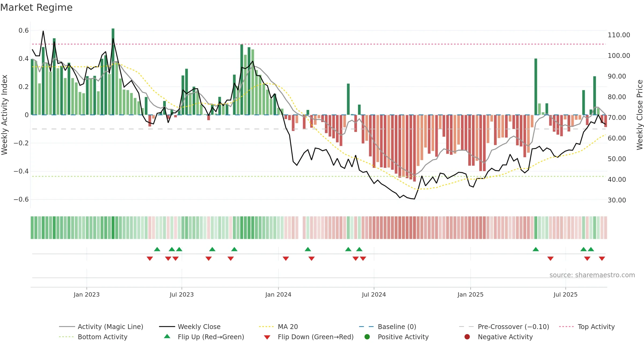The height and width of the screenshot is (362, 644).
Task: Toggle the Weekly Close legend entry
Action: click(190, 327)
